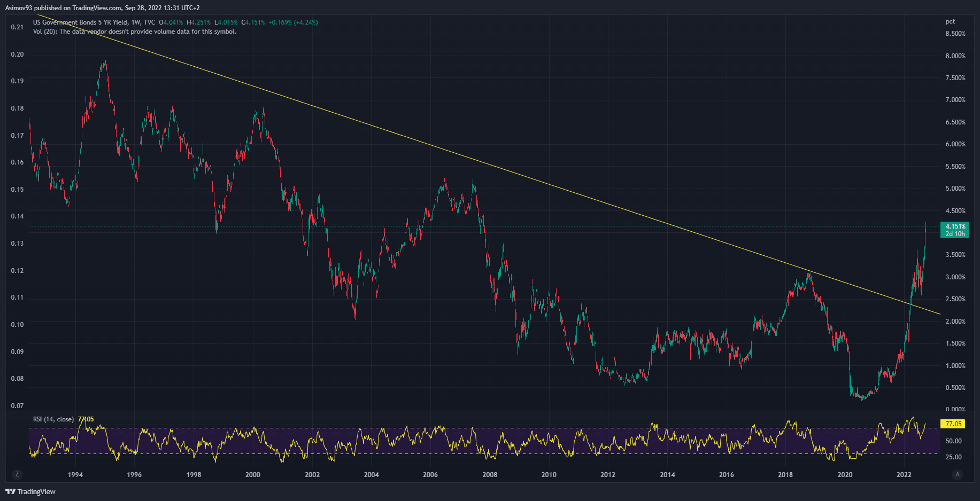Click the 1W interval in the chart legend
Image resolution: width=980 pixels, height=501 pixels.
[136, 22]
